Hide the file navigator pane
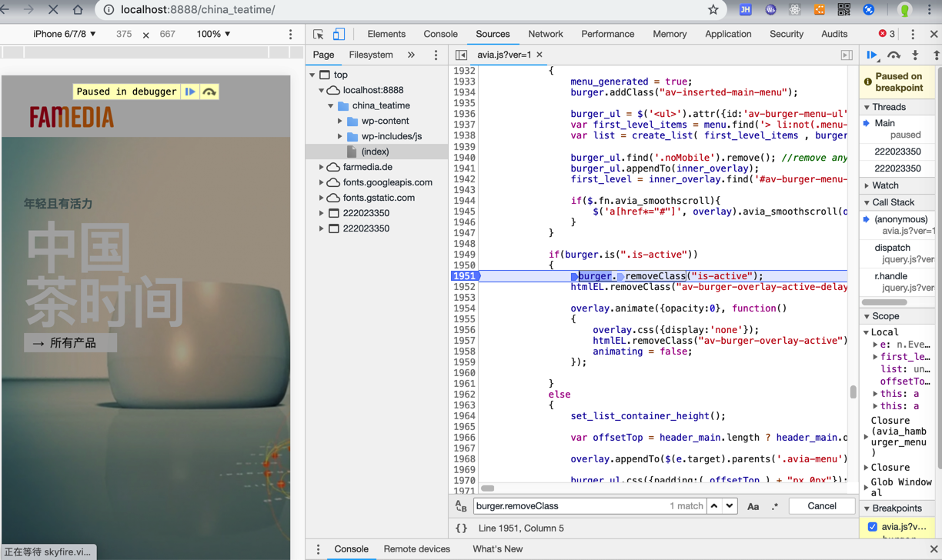942x560 pixels. coord(461,55)
